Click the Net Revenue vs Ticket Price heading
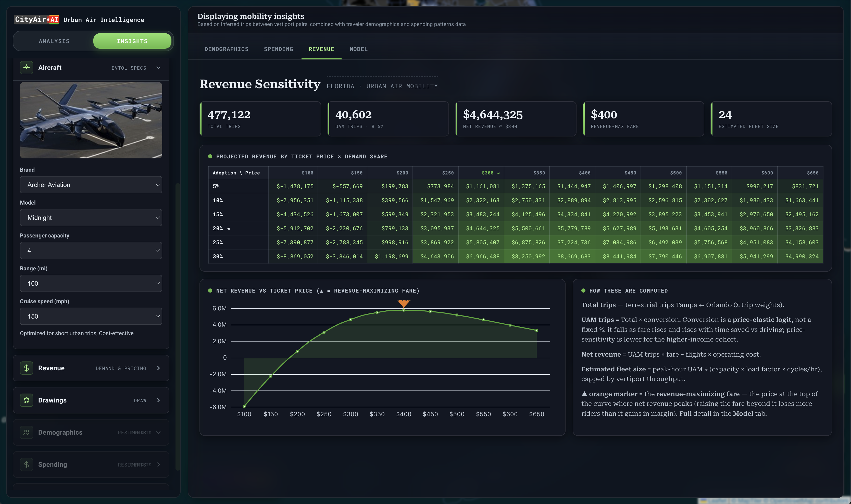This screenshot has width=851, height=504. 318,291
